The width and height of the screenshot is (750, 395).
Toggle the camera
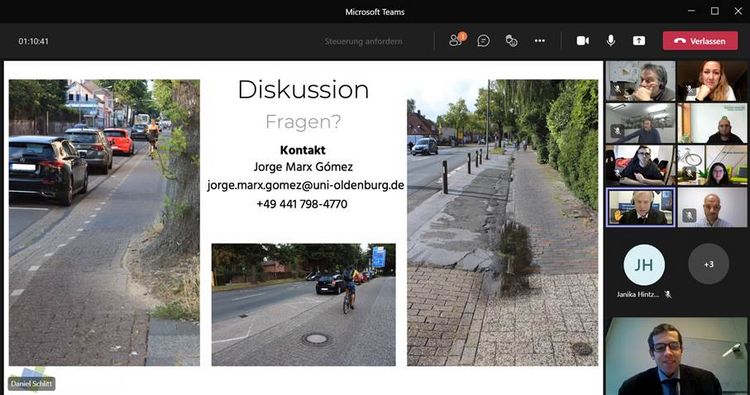[x=582, y=41]
